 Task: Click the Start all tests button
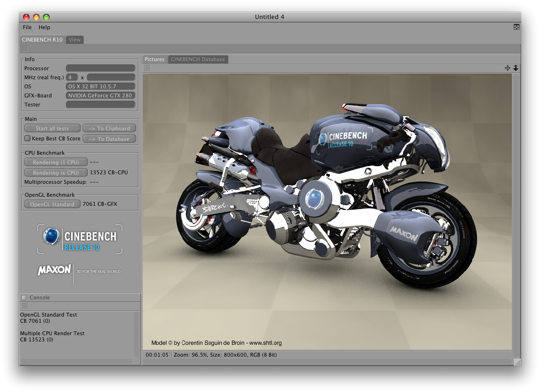(x=53, y=128)
